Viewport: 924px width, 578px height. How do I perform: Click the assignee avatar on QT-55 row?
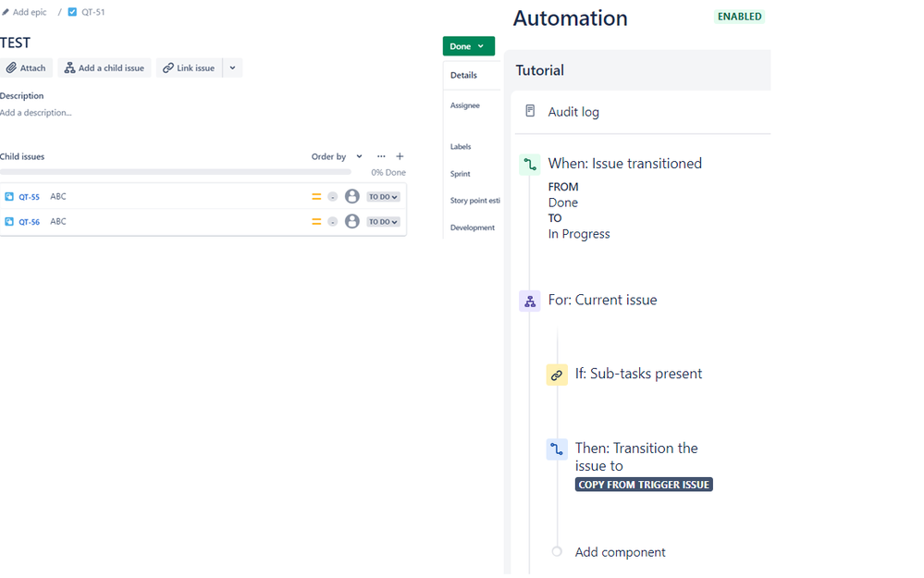tap(352, 196)
